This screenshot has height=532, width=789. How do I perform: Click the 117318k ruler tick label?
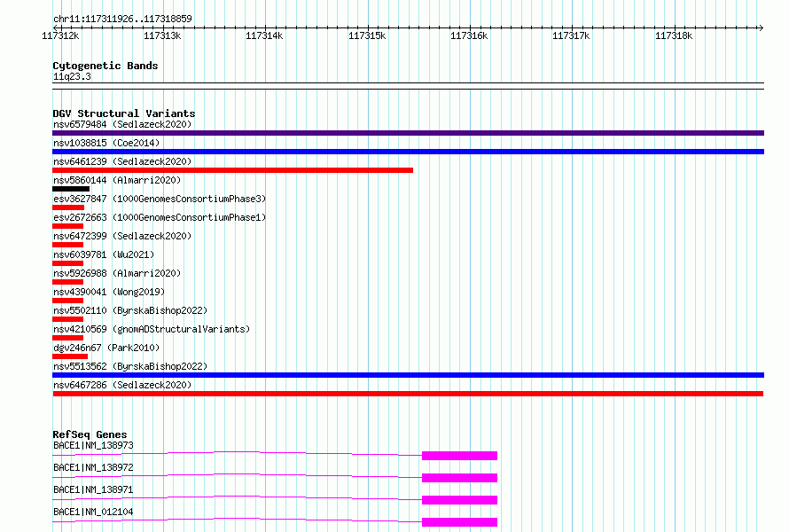(674, 35)
